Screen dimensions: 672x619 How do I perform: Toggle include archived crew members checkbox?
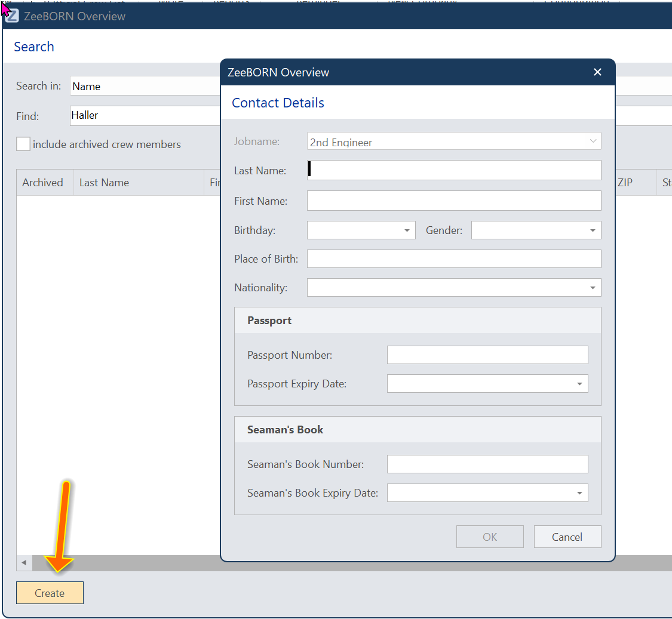(23, 144)
